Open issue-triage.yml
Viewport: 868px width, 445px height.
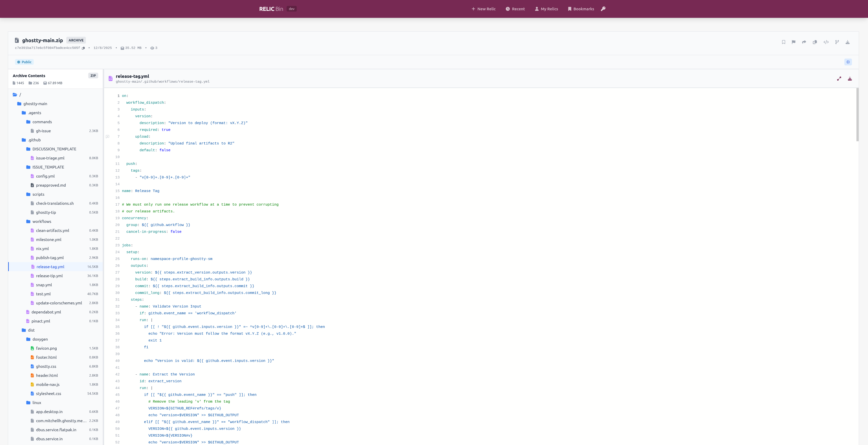click(55, 158)
